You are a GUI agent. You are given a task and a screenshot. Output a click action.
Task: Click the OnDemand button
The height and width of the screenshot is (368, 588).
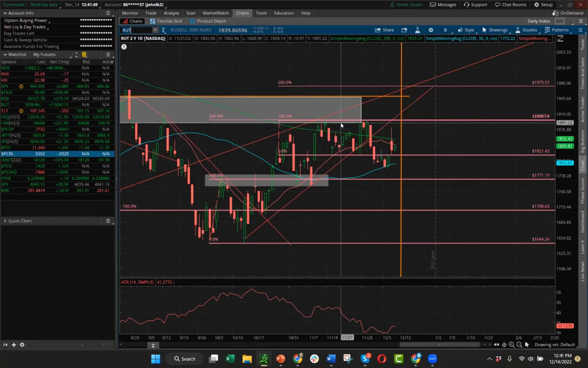click(x=568, y=13)
